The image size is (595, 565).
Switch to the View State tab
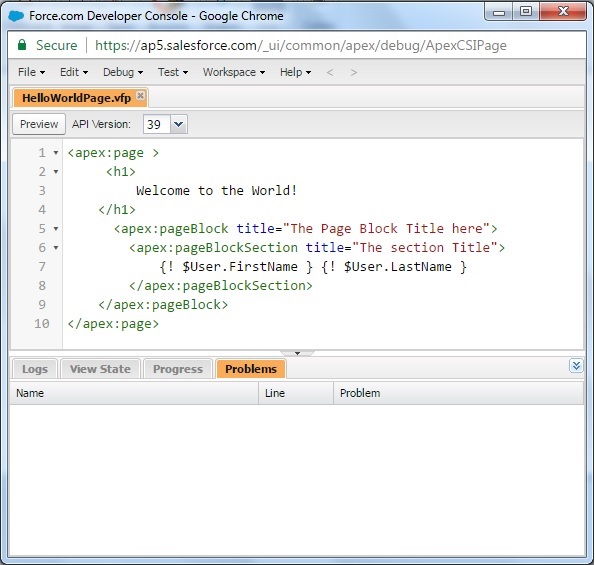100,369
